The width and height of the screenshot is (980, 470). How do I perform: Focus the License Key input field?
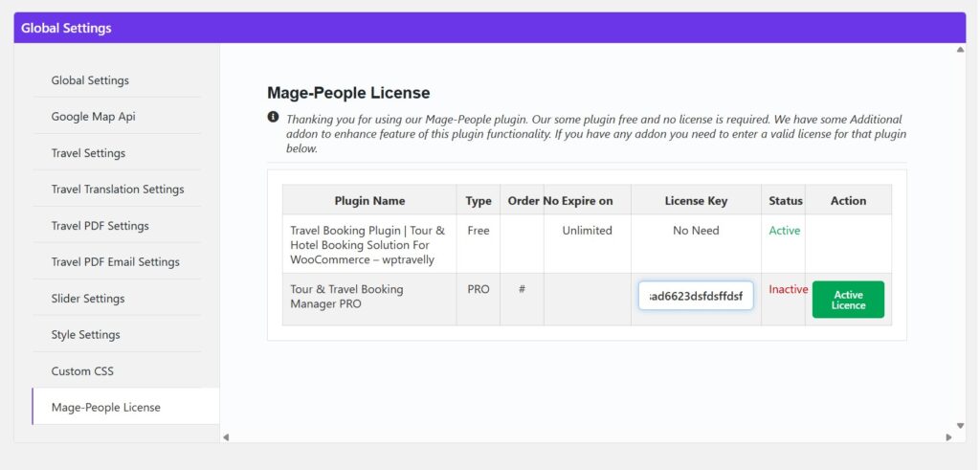[x=696, y=296]
